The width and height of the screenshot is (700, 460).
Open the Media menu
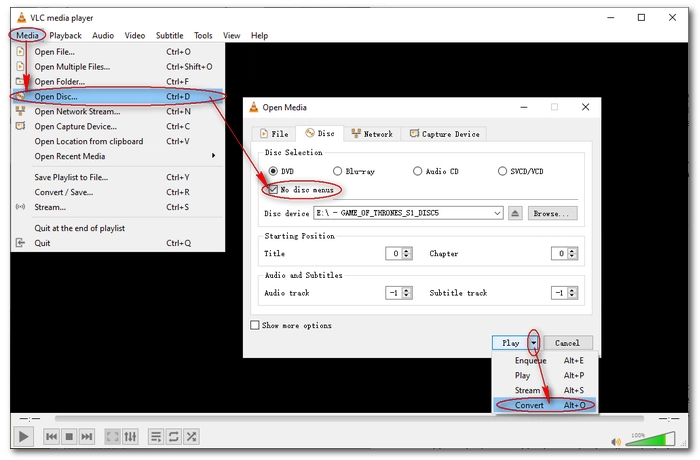pyautogui.click(x=27, y=35)
